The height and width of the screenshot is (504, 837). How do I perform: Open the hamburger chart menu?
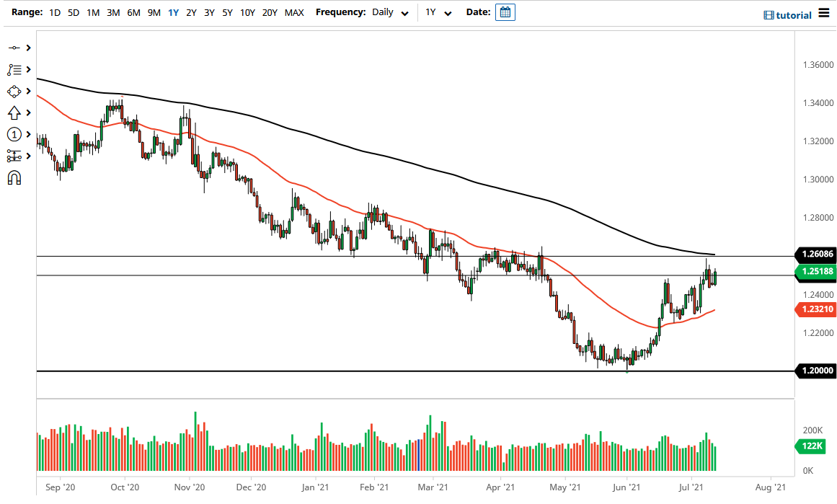coord(823,13)
